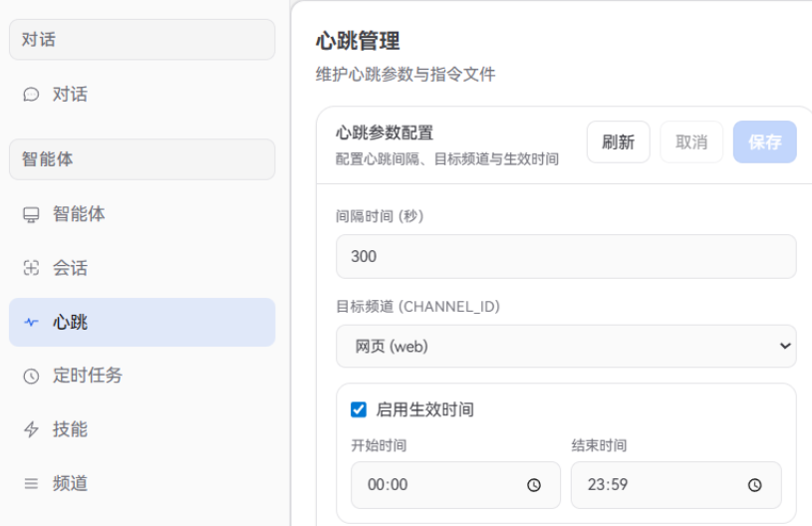Open the 定时任务 menu item
The width and height of the screenshot is (812, 526).
[141, 376]
